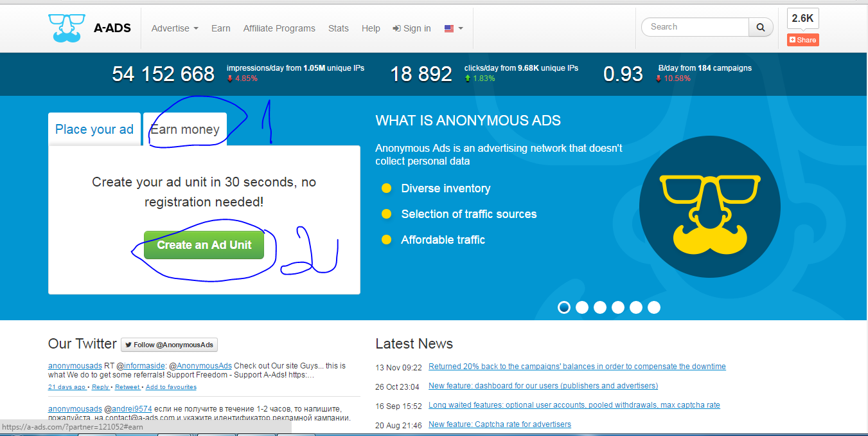Select the first carousel dot
This screenshot has height=436, width=868.
pyautogui.click(x=564, y=307)
